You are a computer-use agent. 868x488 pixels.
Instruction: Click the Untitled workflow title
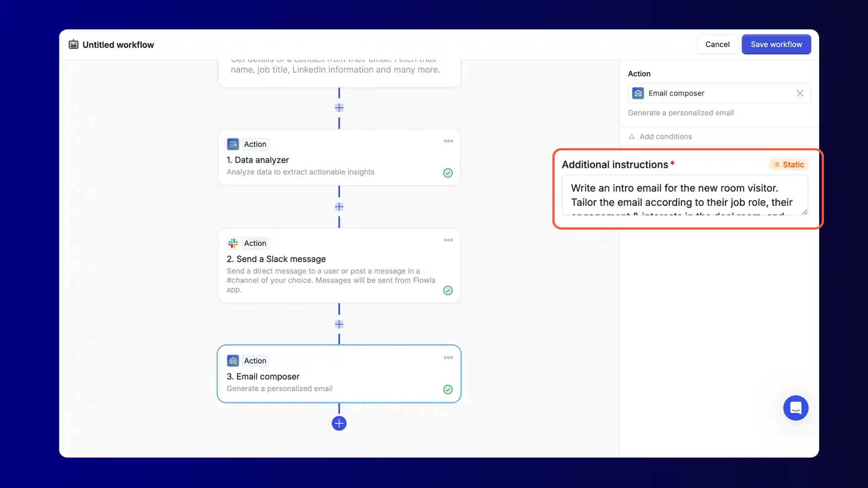tap(118, 45)
